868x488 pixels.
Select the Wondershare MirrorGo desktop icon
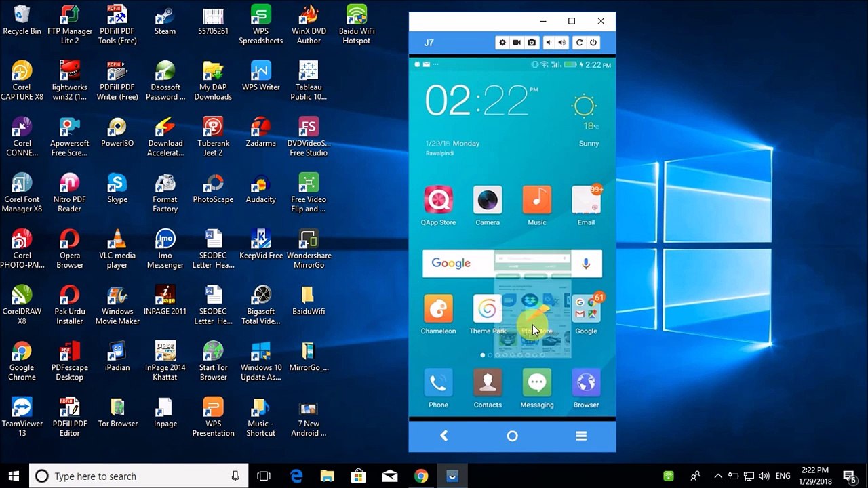point(309,249)
